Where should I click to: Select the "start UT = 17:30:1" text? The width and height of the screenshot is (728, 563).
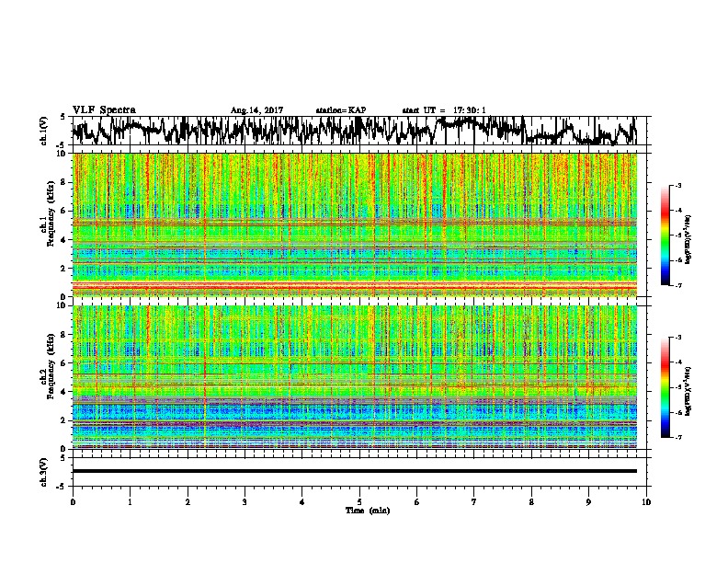tap(444, 110)
